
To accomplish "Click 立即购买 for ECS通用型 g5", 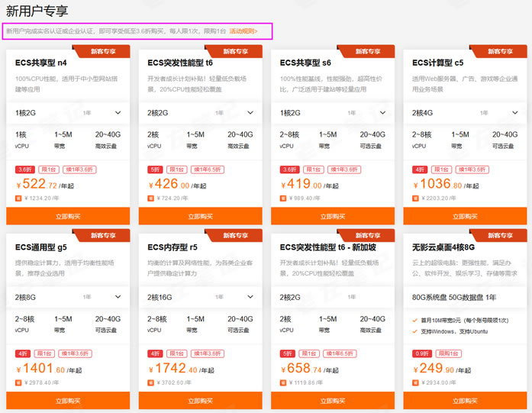I will 68,401.
